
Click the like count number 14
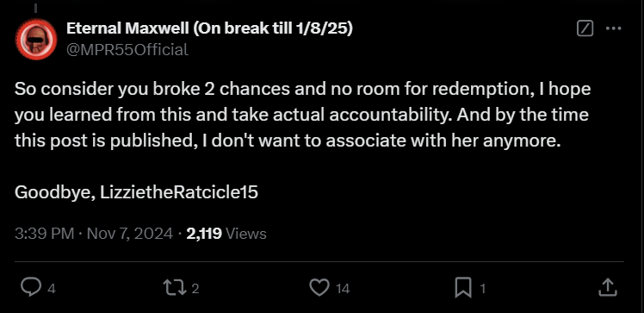(x=343, y=289)
